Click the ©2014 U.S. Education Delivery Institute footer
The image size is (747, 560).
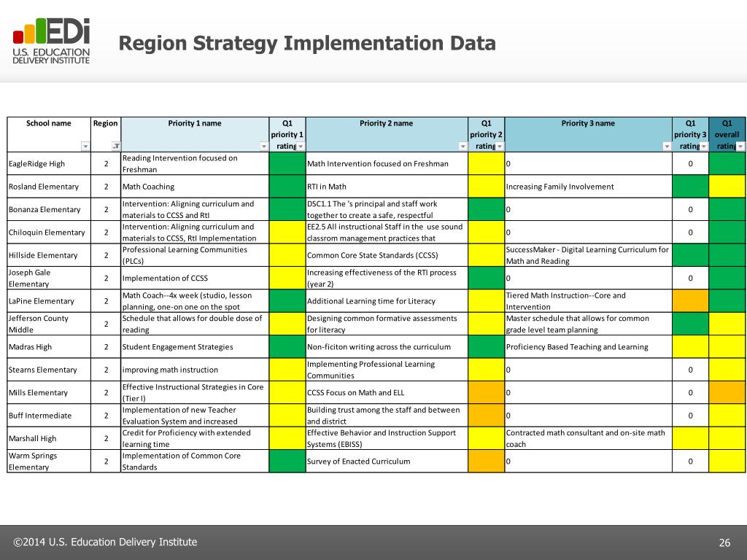tap(105, 542)
